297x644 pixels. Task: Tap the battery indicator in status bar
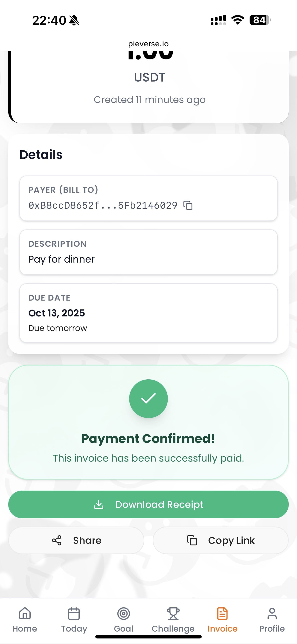pos(260,20)
